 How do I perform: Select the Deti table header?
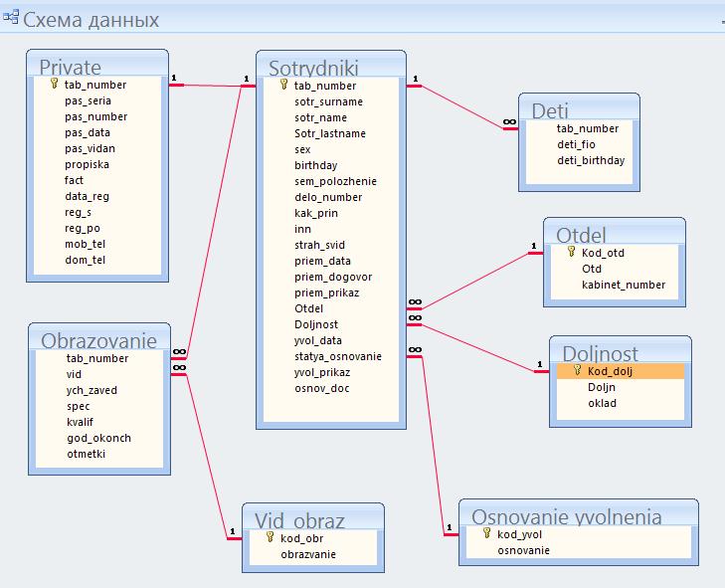tap(580, 107)
